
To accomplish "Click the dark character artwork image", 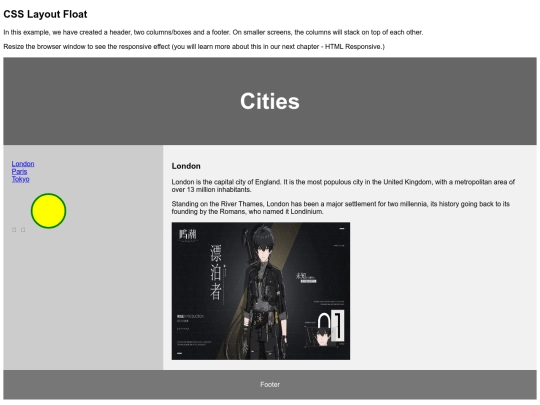I will tap(261, 291).
